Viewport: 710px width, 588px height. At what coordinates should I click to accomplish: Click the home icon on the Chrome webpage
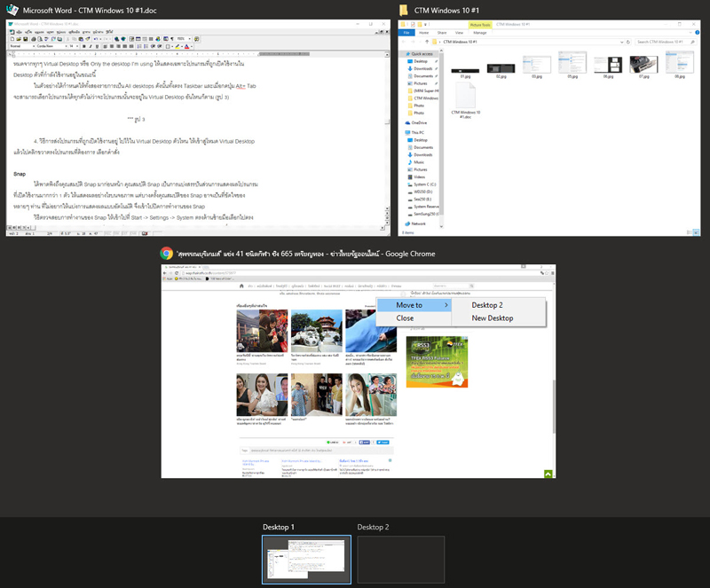[x=241, y=286]
